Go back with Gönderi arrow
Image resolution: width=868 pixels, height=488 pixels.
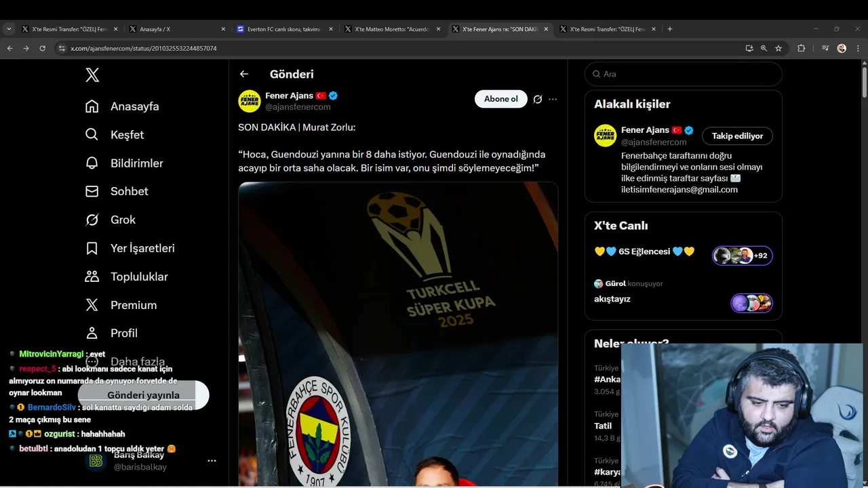(244, 74)
